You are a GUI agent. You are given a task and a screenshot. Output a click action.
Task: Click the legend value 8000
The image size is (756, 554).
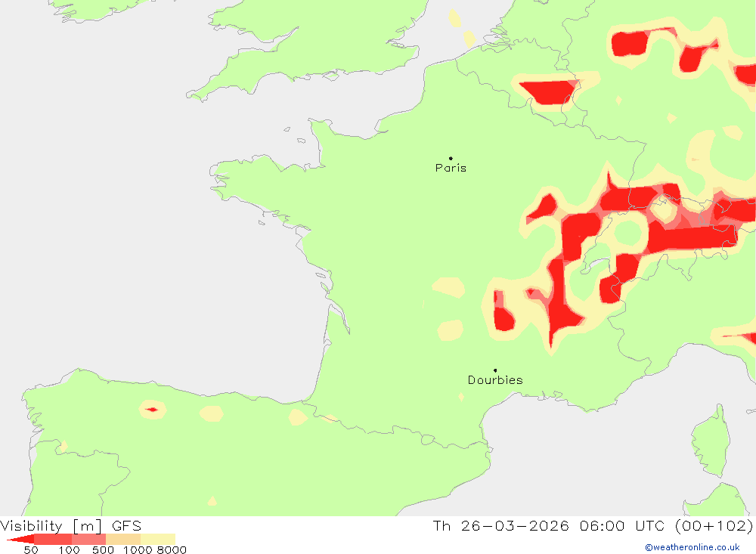tap(172, 550)
